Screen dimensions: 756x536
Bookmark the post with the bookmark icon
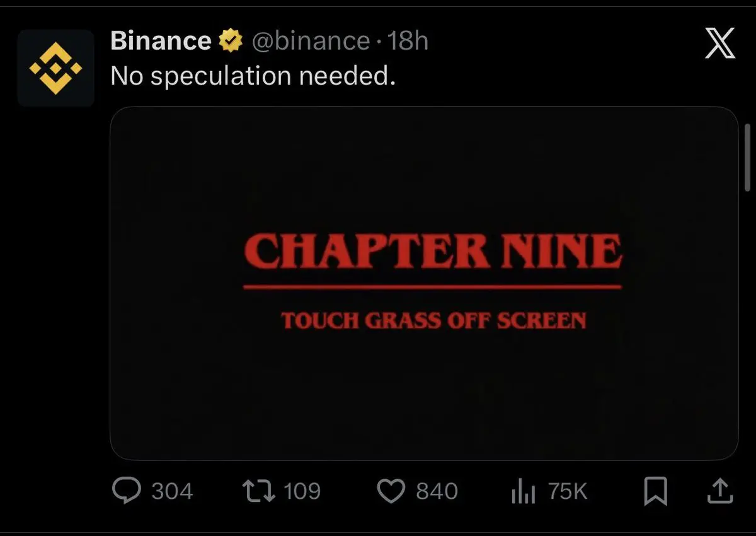pos(655,491)
